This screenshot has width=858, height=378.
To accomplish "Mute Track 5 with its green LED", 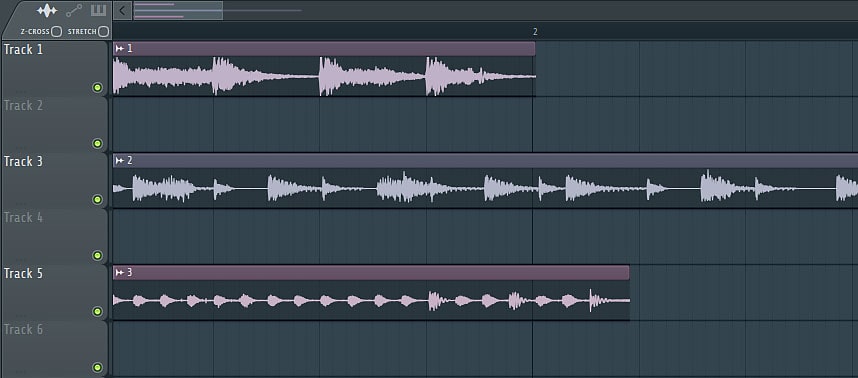I will [x=97, y=312].
